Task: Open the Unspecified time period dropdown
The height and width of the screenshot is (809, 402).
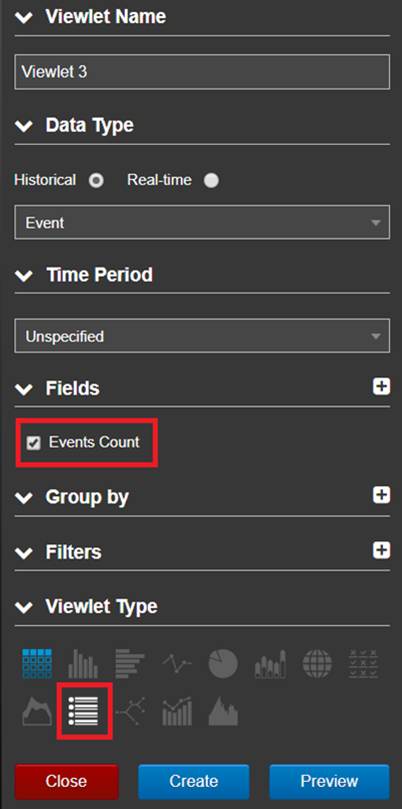Action: (202, 336)
